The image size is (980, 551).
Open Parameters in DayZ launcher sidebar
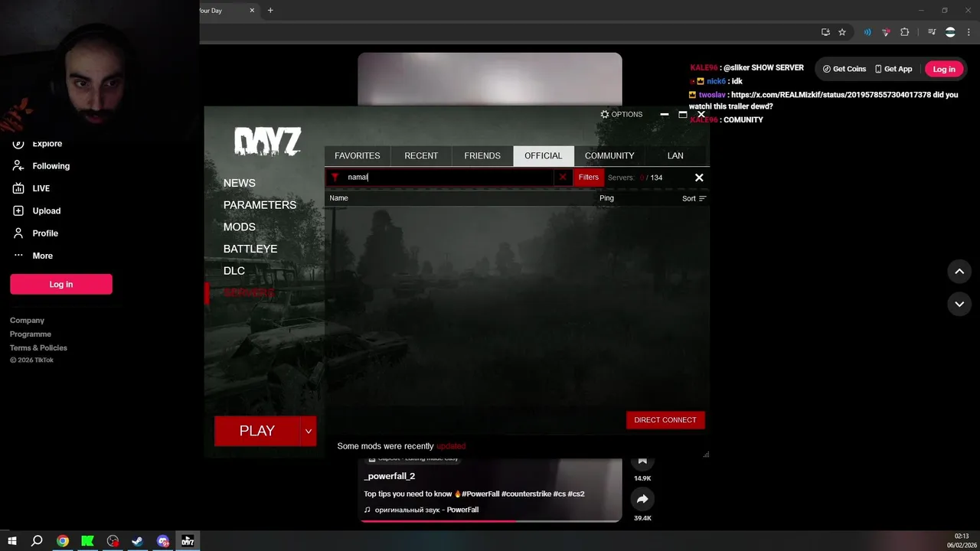pos(260,205)
